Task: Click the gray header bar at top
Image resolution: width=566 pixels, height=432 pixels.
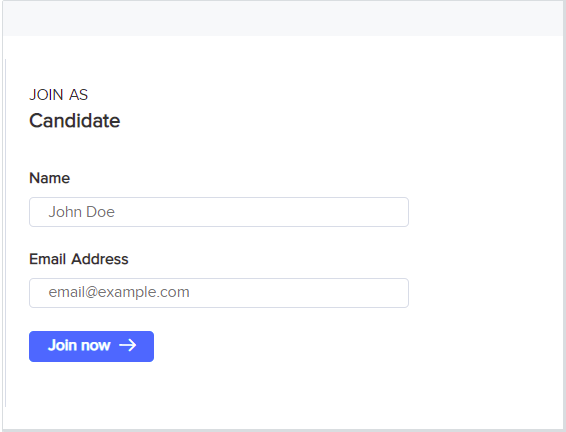Action: pos(283,18)
